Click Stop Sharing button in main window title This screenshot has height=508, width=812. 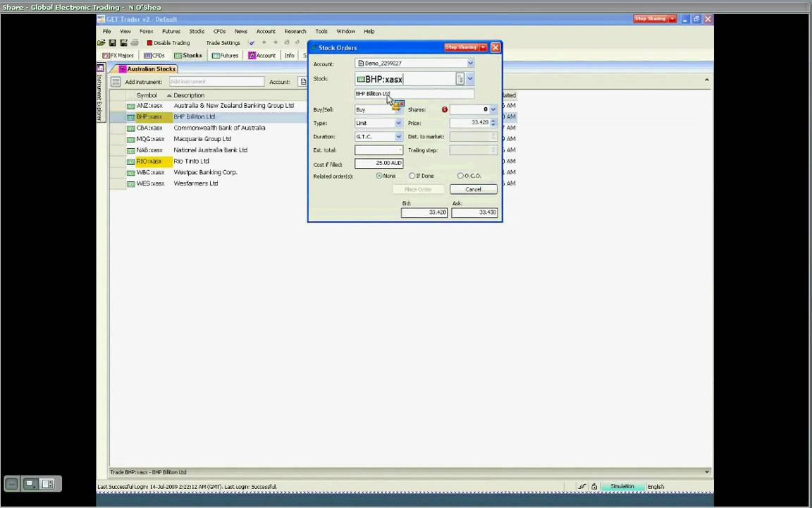point(651,18)
